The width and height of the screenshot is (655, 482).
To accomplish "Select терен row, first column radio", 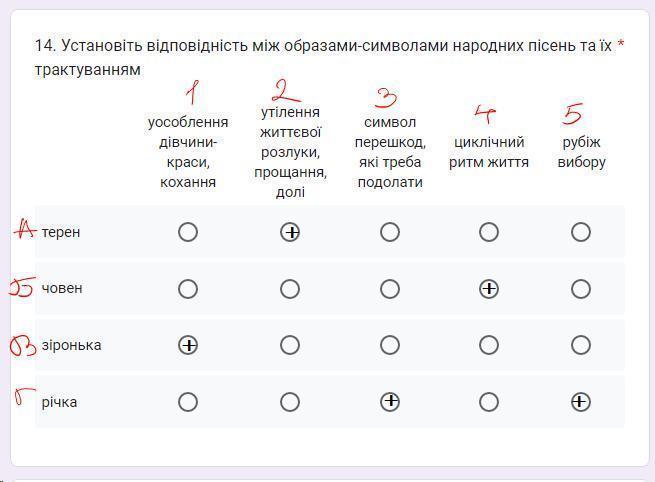I will pyautogui.click(x=187, y=232).
